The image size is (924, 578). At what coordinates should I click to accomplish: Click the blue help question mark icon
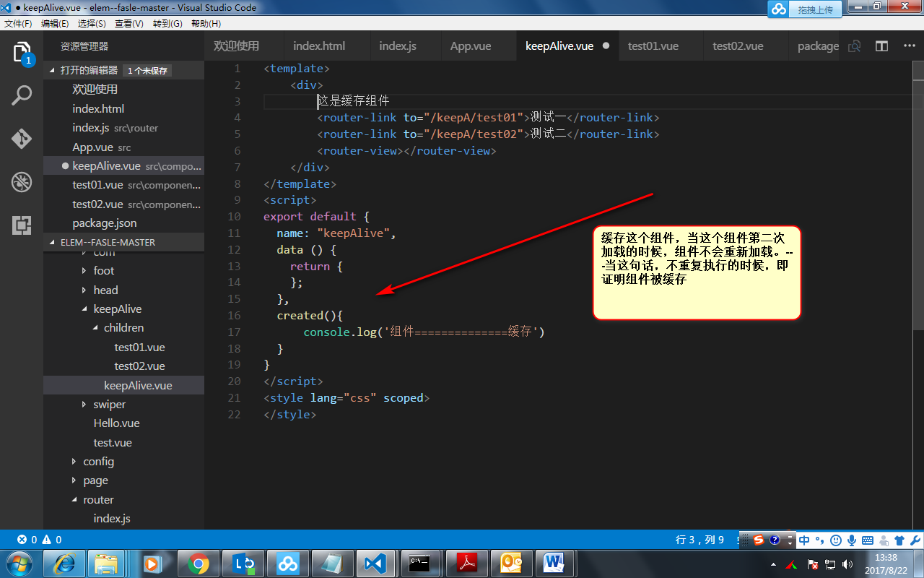pyautogui.click(x=775, y=540)
